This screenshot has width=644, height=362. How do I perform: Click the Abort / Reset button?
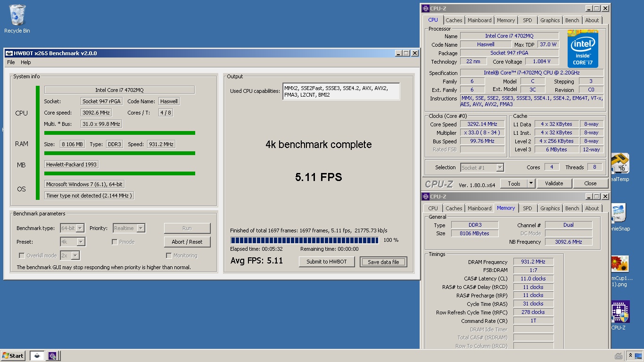click(187, 242)
